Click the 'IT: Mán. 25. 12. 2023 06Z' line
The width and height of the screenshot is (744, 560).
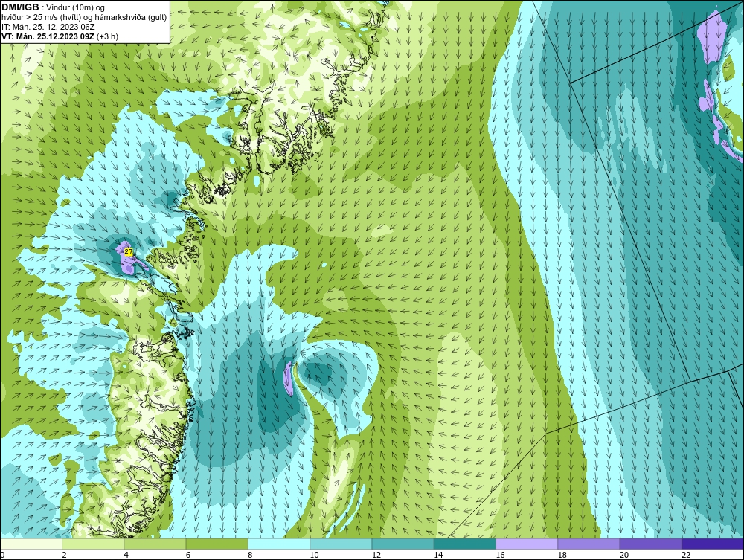coord(48,27)
